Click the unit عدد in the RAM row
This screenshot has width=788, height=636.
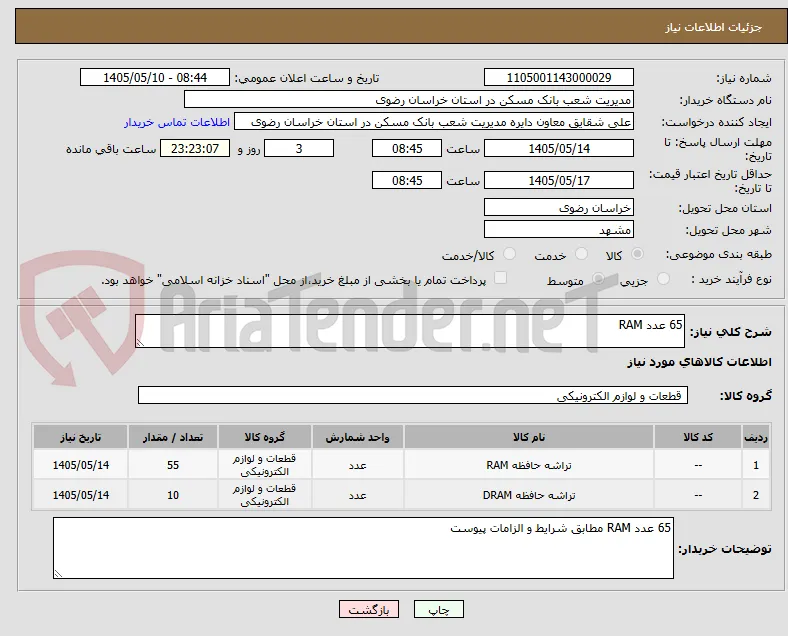[x=357, y=465]
